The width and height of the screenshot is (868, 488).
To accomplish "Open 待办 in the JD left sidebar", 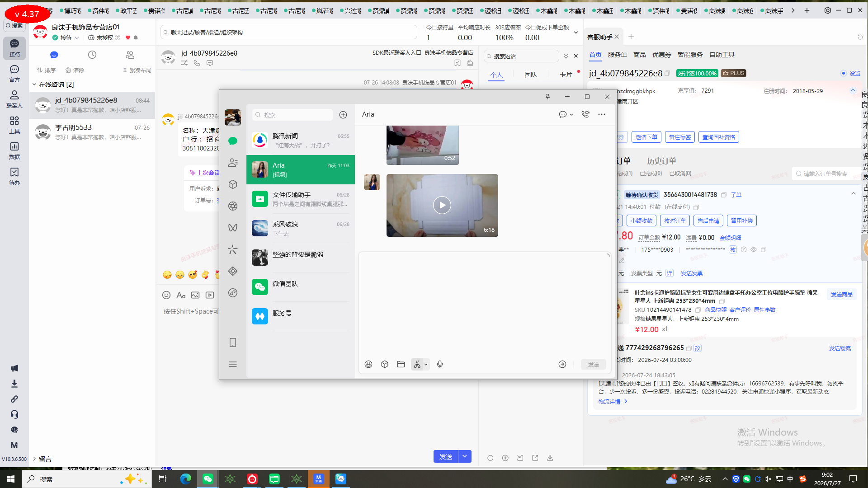I will [x=14, y=176].
